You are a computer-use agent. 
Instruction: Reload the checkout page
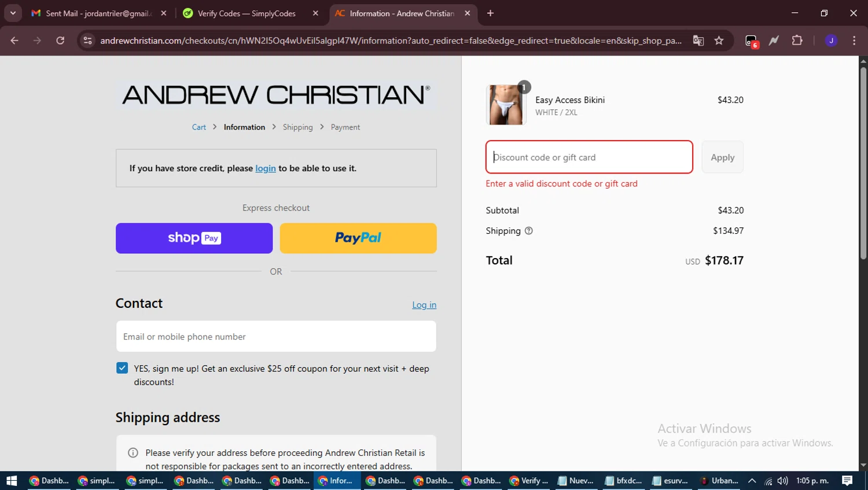(60, 40)
